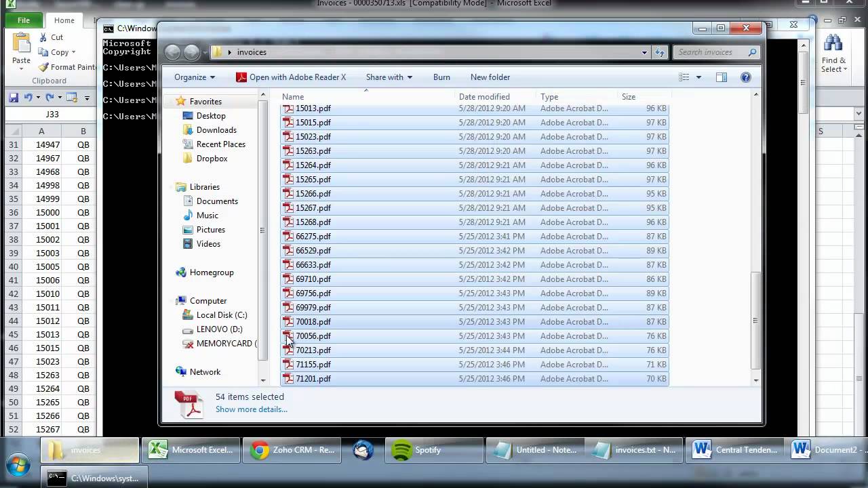
Task: Click the Microsoft Excel taskbar button
Action: coord(191,450)
